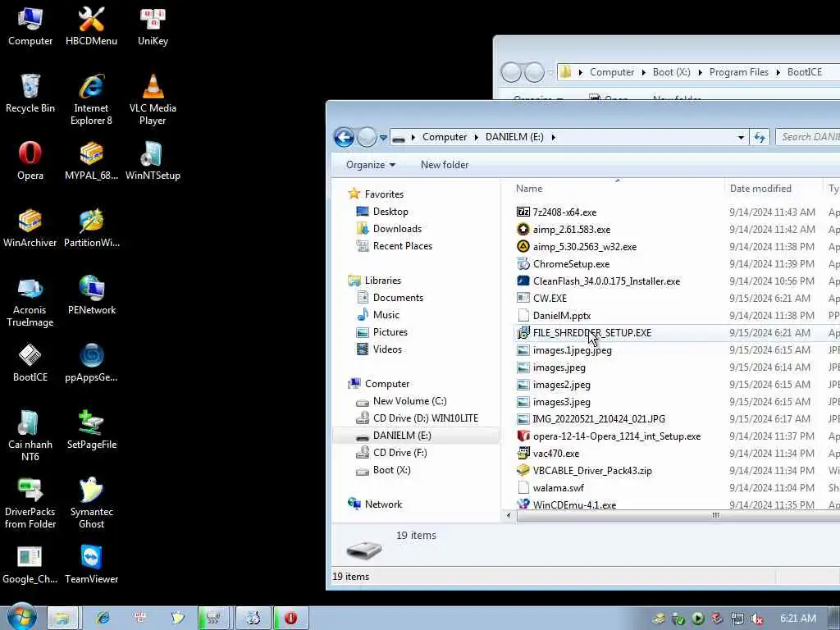Open Google_Ch... desktop shortcut
This screenshot has width=840, height=630.
tap(30, 564)
